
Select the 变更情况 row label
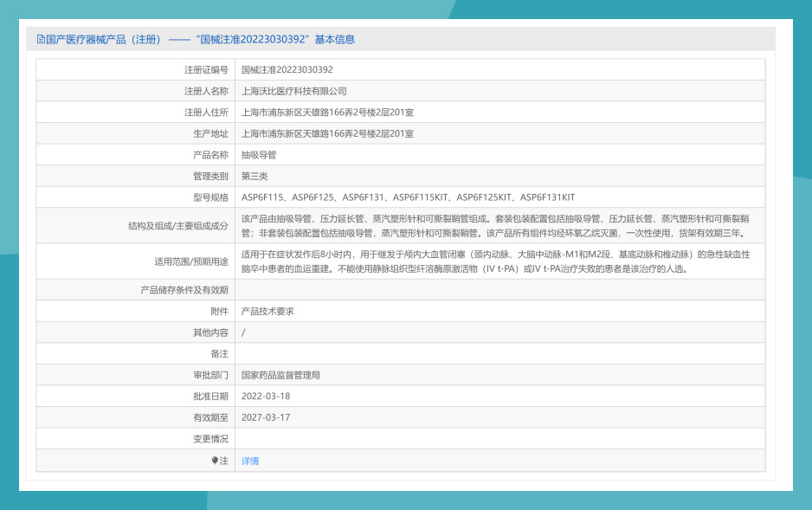[x=210, y=438]
